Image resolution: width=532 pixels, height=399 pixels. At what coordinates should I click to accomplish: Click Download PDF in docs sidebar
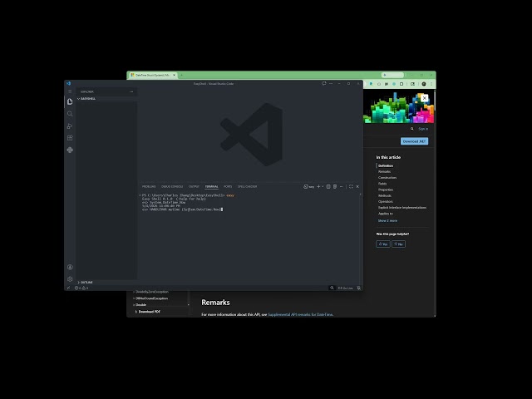148,312
